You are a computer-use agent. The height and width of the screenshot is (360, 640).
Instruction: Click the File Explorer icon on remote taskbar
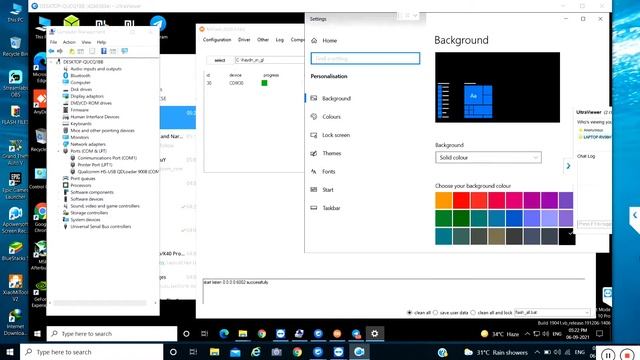coord(243,333)
